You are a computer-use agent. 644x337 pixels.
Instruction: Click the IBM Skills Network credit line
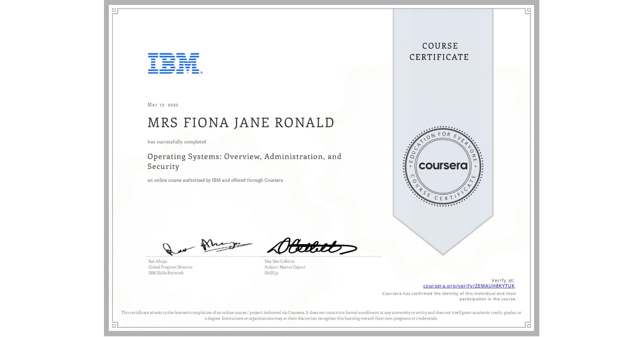pos(165,273)
